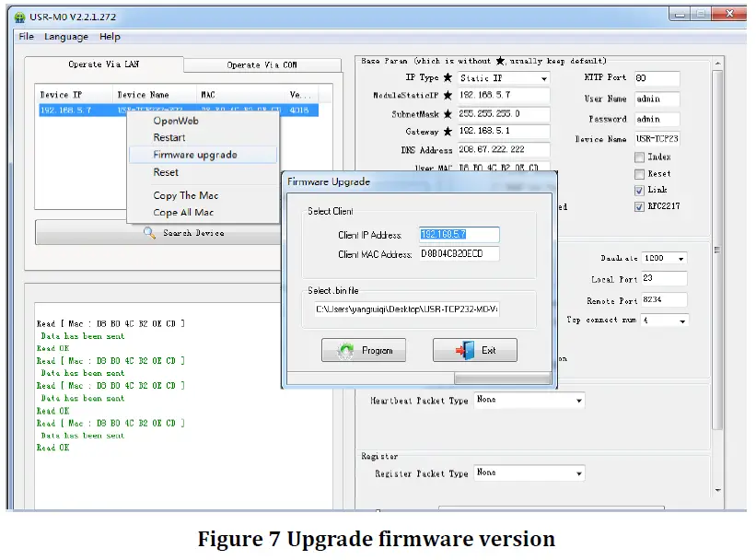Click the Device IP column header
Screen dimensions: 756x560
point(74,95)
